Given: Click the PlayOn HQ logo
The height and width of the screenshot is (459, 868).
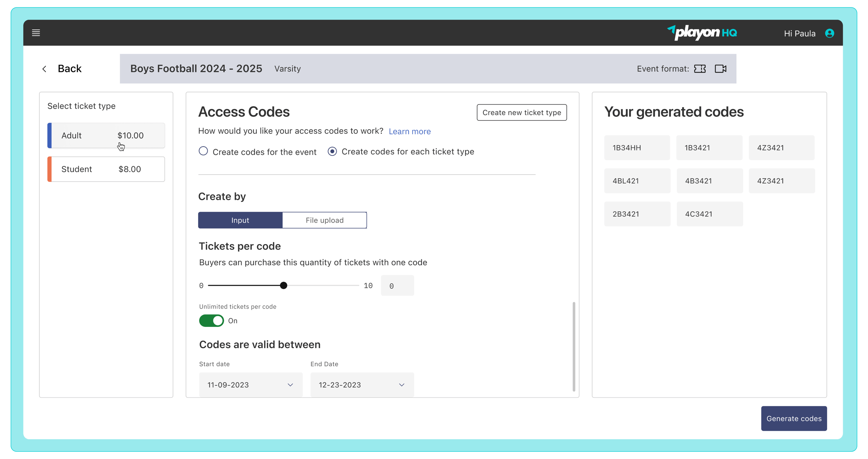Looking at the screenshot, I should point(702,33).
